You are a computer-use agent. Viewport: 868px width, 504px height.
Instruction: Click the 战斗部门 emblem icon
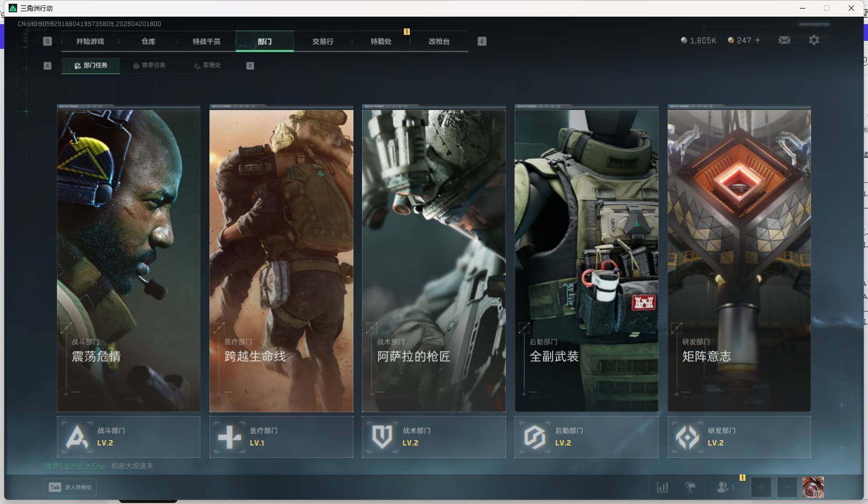[77, 437]
